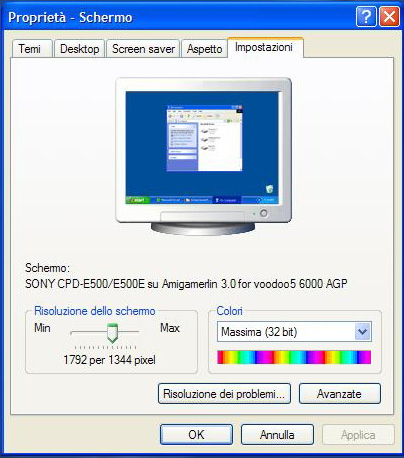Click the power button on monitor image
This screenshot has height=458, width=404.
(x=263, y=213)
